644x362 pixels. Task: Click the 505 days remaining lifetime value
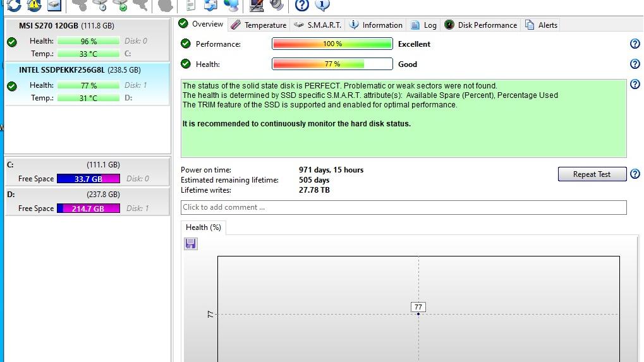pyautogui.click(x=314, y=180)
